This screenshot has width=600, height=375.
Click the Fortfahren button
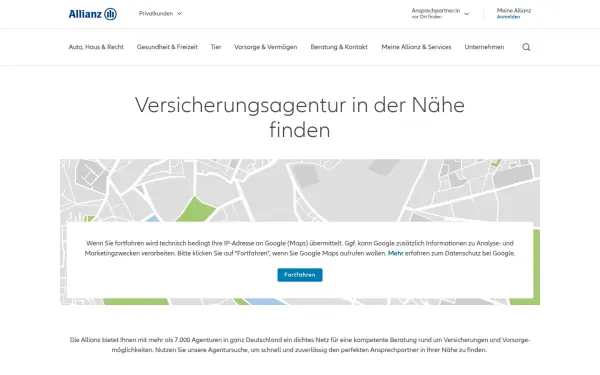click(300, 275)
